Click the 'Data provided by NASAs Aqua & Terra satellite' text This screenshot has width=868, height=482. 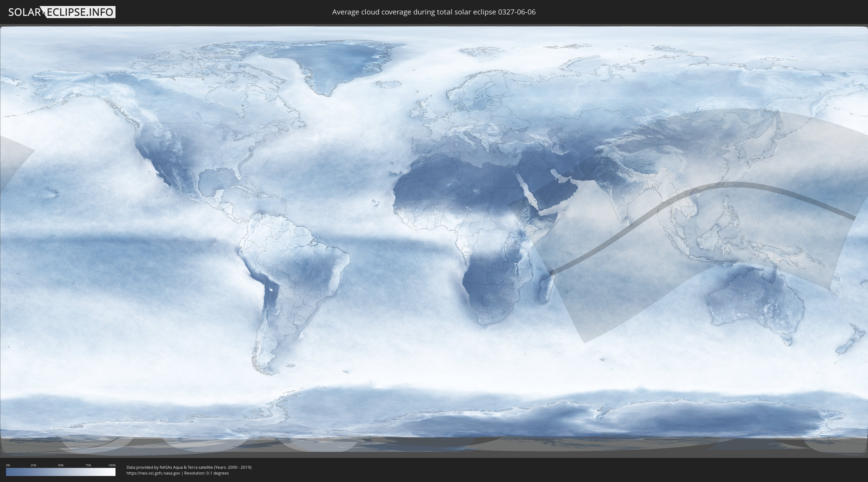(170, 467)
